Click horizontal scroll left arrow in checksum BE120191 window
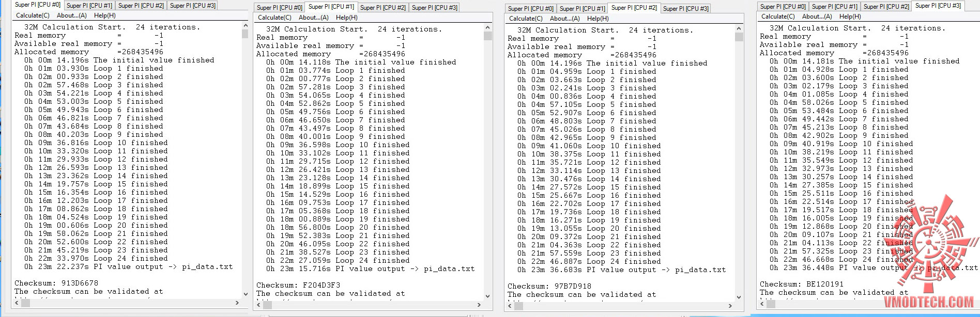The height and width of the screenshot is (317, 980). (x=762, y=305)
